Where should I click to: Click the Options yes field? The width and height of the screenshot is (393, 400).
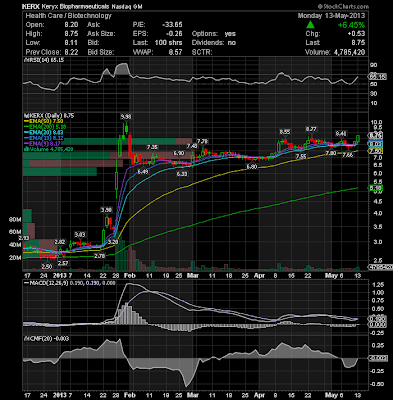coord(214,34)
